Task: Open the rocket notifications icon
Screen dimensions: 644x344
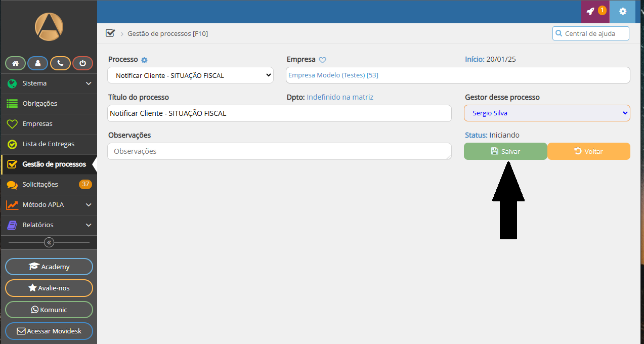Action: [595, 11]
